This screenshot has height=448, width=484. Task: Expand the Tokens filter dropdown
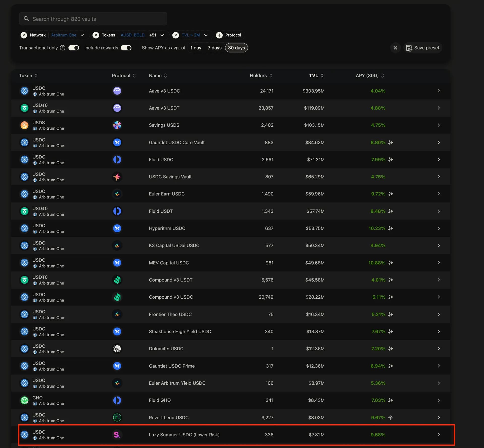[162, 35]
